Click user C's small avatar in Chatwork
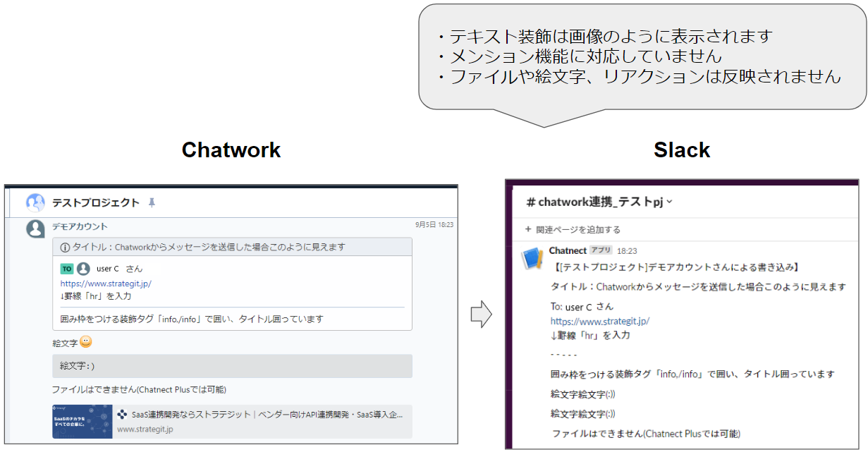 click(84, 269)
